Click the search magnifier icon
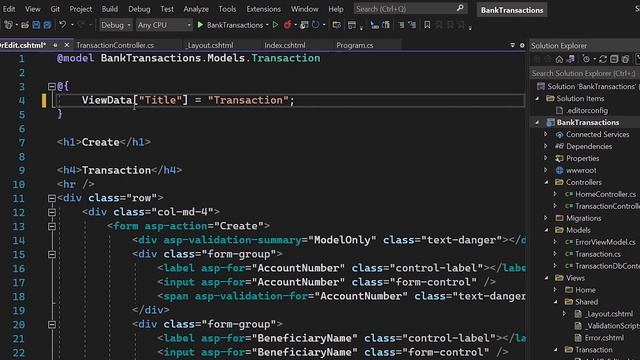Screen dimensions: 640x360 pyautogui.click(x=460, y=8)
